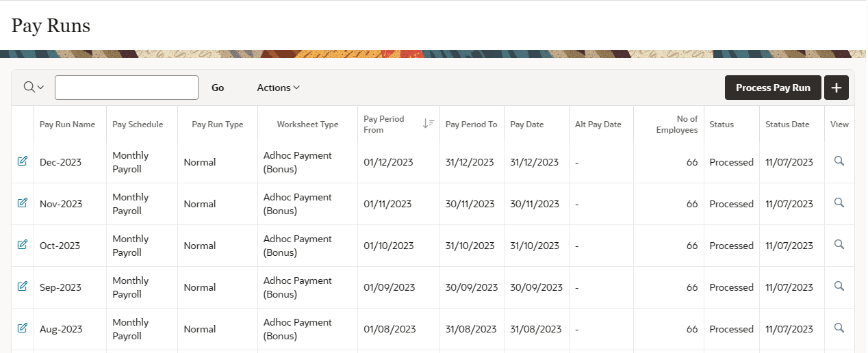Image resolution: width=868 pixels, height=353 pixels.
Task: Edit the Nov-2023 pay run
Action: point(22,203)
